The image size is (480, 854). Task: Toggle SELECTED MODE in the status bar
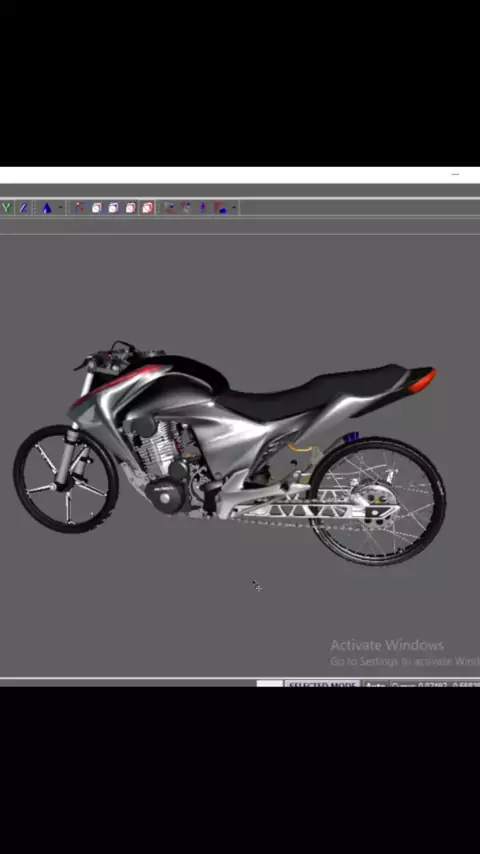coord(322,684)
